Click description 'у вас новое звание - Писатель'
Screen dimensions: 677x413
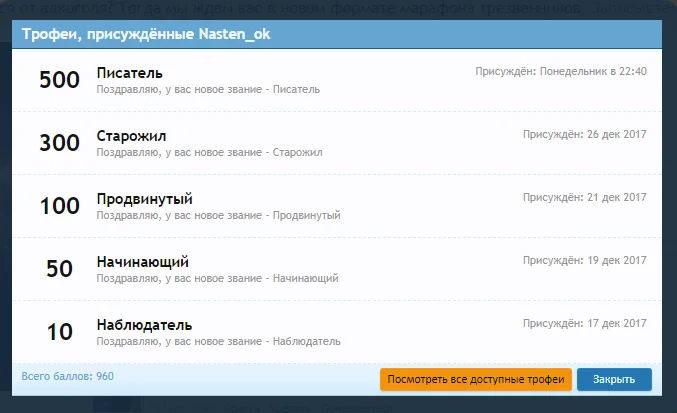tap(243, 89)
